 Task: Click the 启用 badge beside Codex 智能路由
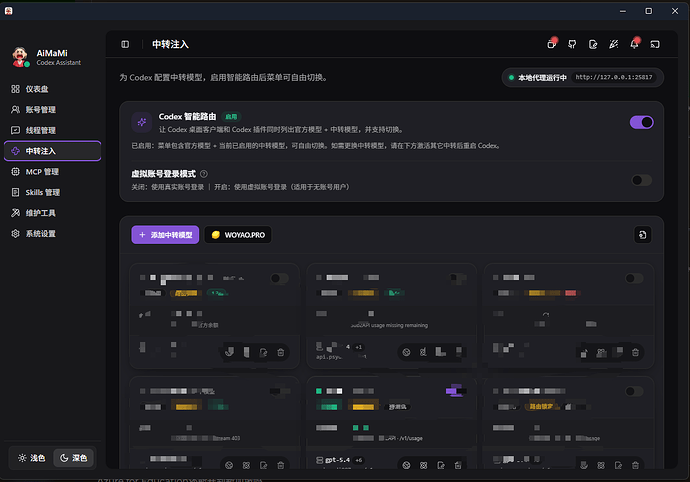point(231,117)
